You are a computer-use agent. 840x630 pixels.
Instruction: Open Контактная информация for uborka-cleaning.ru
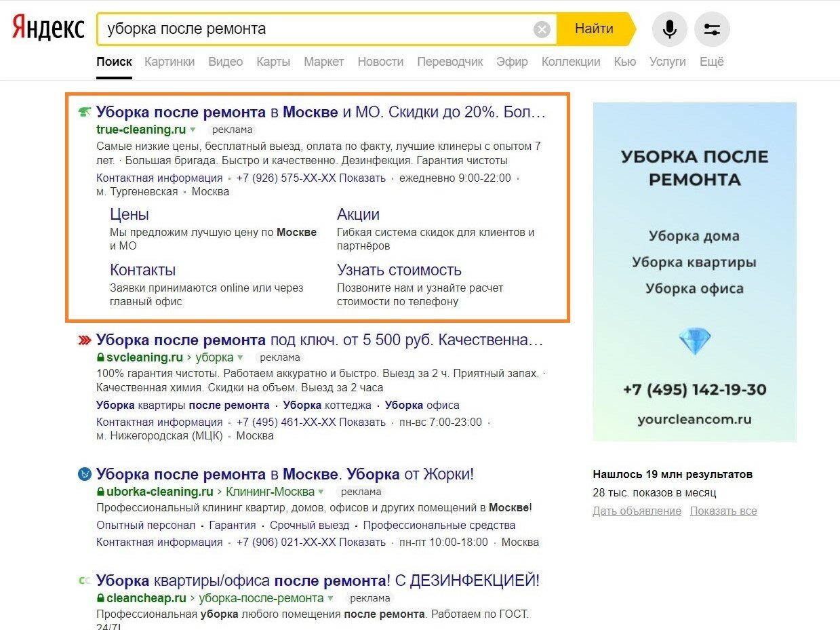pyautogui.click(x=159, y=543)
